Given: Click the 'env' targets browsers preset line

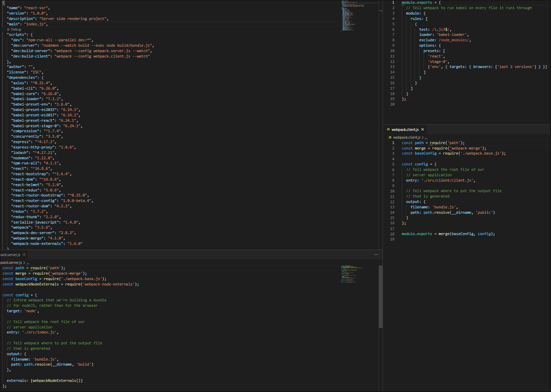Looking at the screenshot, I should (487, 67).
